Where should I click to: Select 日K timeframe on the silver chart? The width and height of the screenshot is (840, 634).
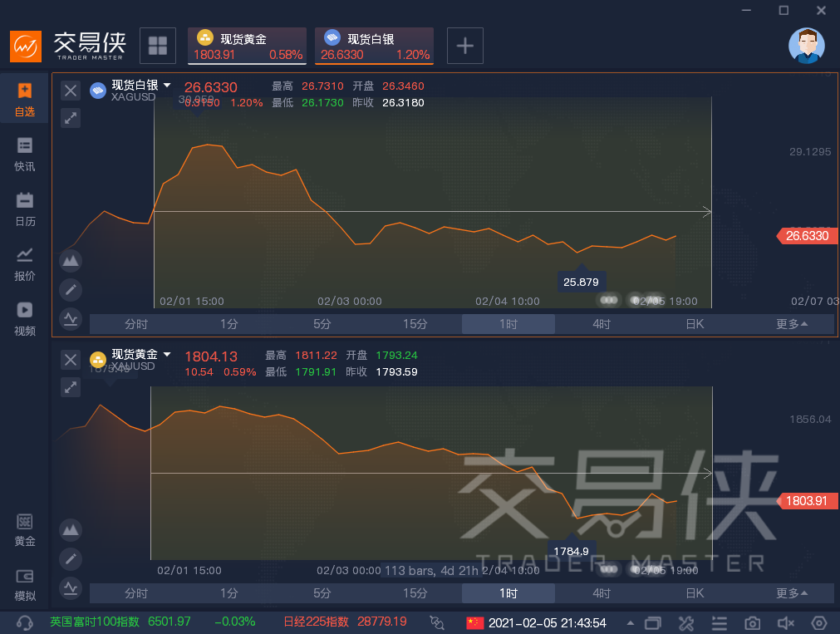(695, 324)
